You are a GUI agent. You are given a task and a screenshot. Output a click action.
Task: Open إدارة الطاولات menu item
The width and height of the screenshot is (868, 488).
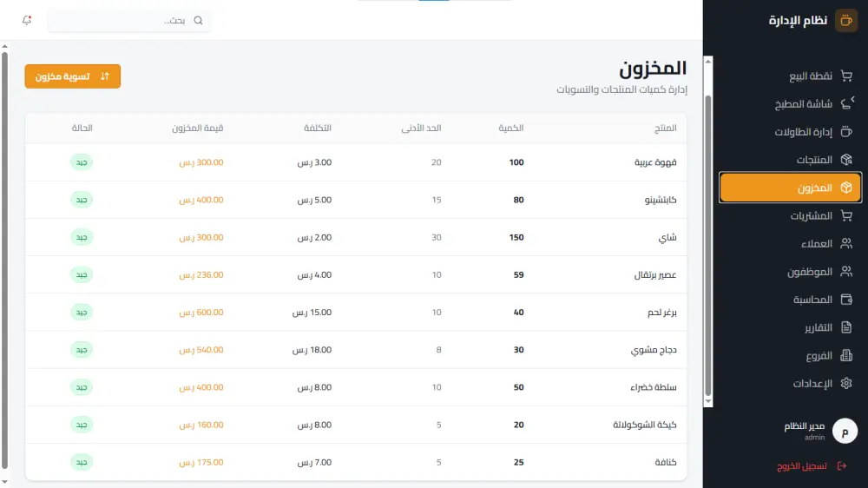(x=790, y=132)
